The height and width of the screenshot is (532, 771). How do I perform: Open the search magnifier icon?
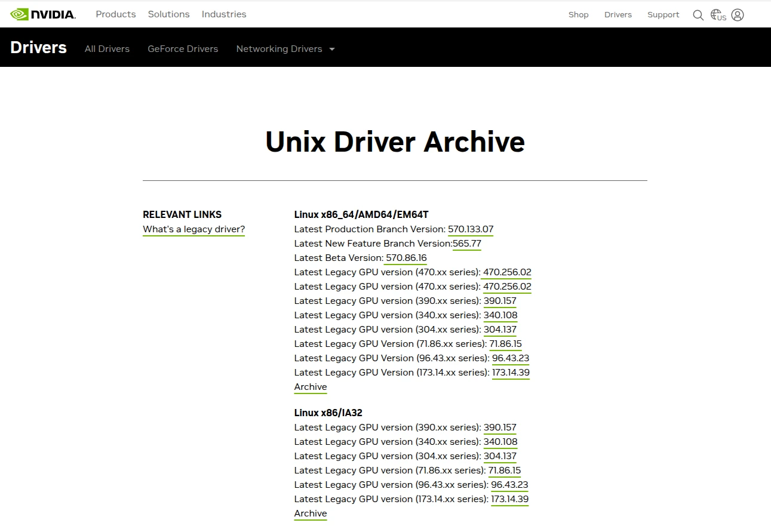tap(698, 15)
